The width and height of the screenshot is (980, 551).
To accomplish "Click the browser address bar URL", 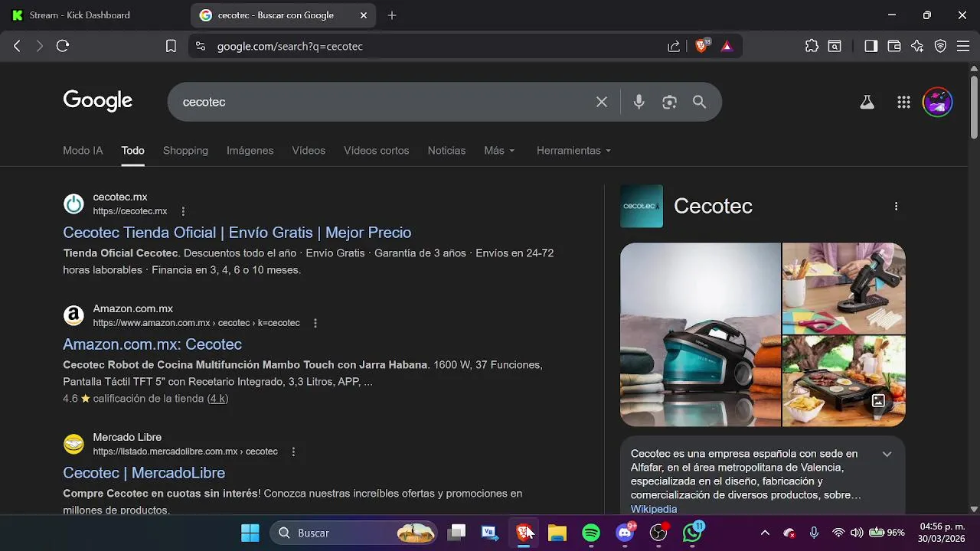I will (x=290, y=46).
